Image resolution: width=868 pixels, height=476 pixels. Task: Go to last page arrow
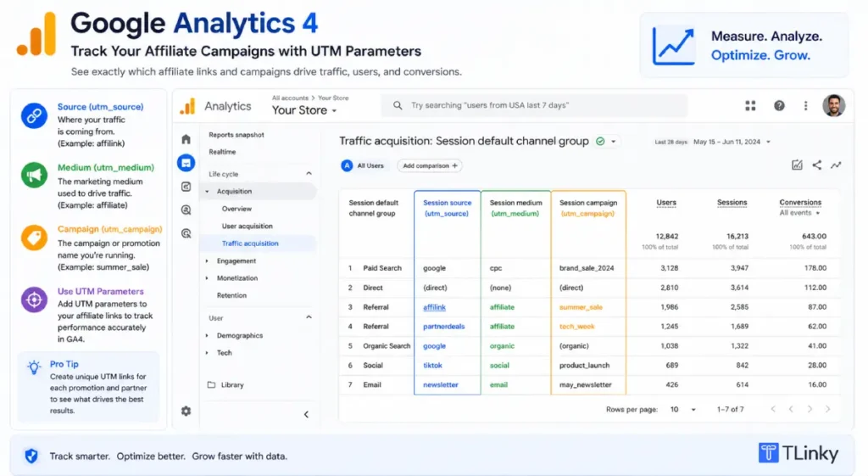(x=828, y=409)
